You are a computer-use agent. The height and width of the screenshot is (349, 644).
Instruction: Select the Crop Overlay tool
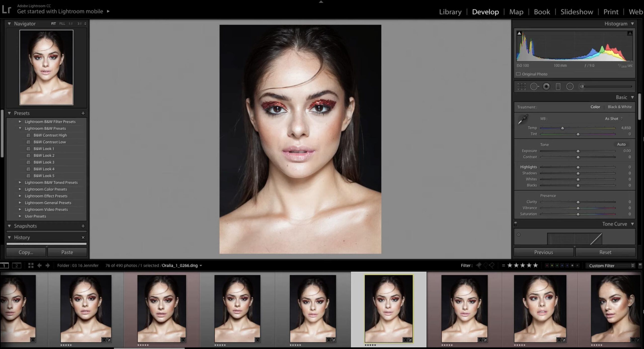(521, 87)
